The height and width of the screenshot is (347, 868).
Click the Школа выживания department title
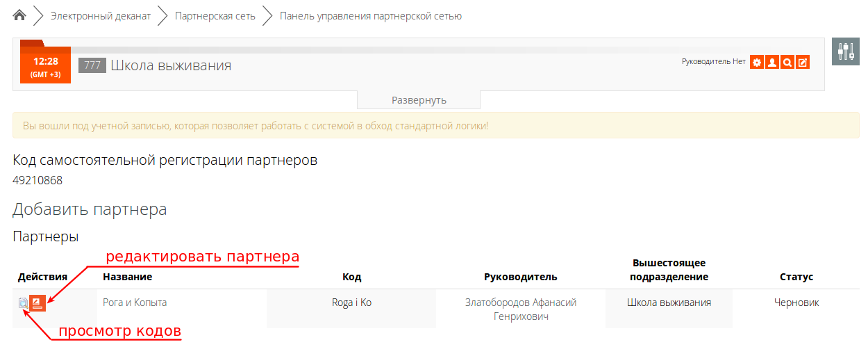[171, 66]
